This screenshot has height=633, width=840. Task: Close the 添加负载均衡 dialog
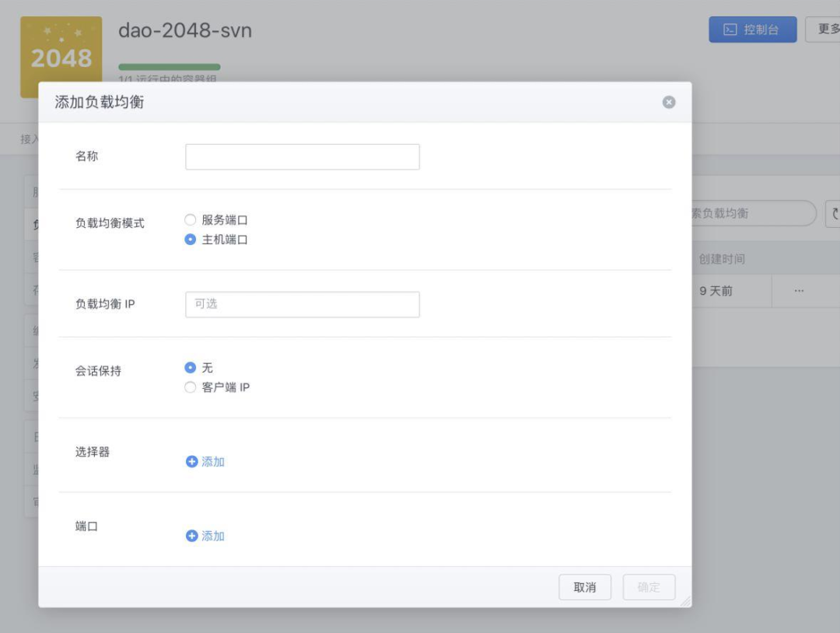pyautogui.click(x=669, y=102)
